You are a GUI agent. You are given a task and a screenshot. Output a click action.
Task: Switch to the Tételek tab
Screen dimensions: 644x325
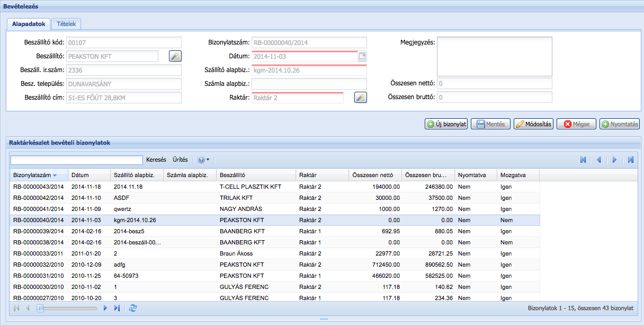pos(66,24)
